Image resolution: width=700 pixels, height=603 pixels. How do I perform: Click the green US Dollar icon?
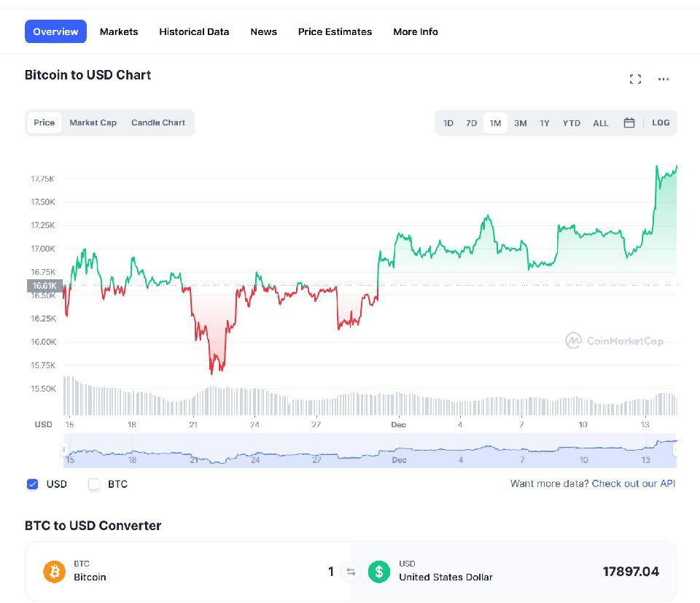[x=378, y=572]
